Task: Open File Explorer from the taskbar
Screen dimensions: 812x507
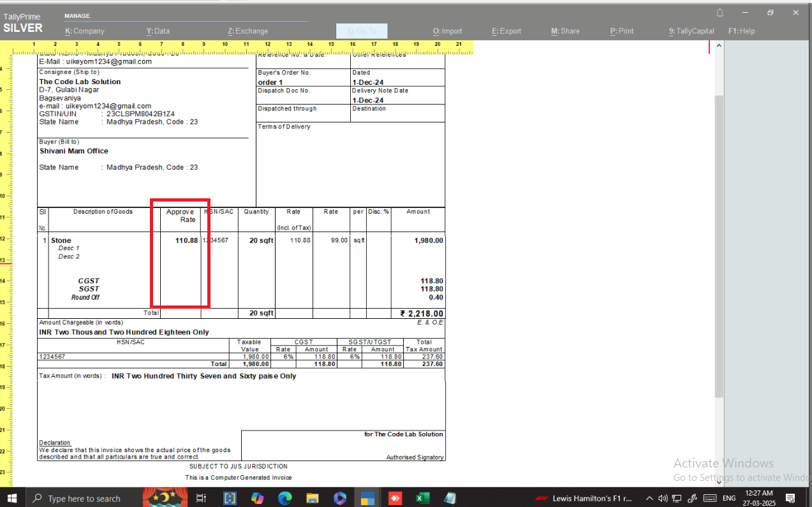Action: tap(312, 498)
